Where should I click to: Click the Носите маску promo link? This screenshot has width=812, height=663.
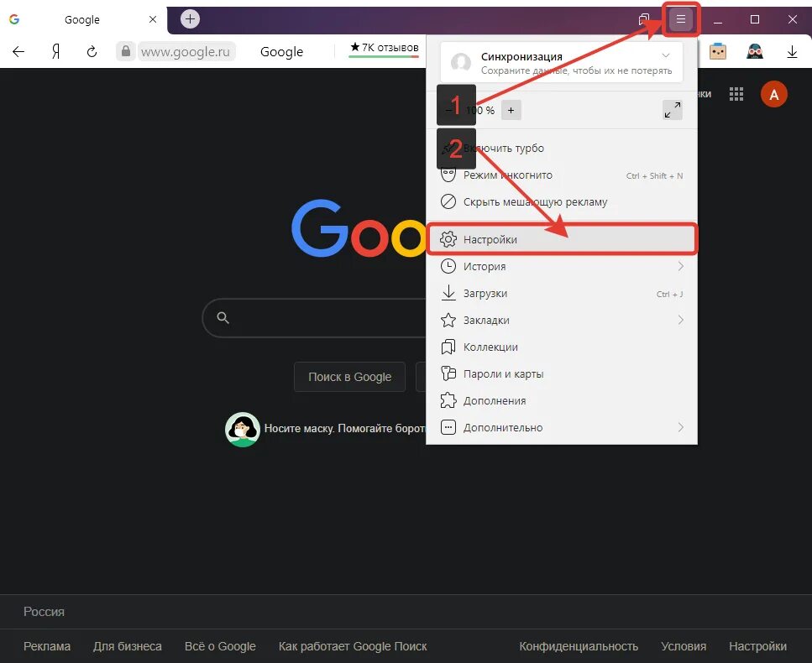click(x=344, y=429)
